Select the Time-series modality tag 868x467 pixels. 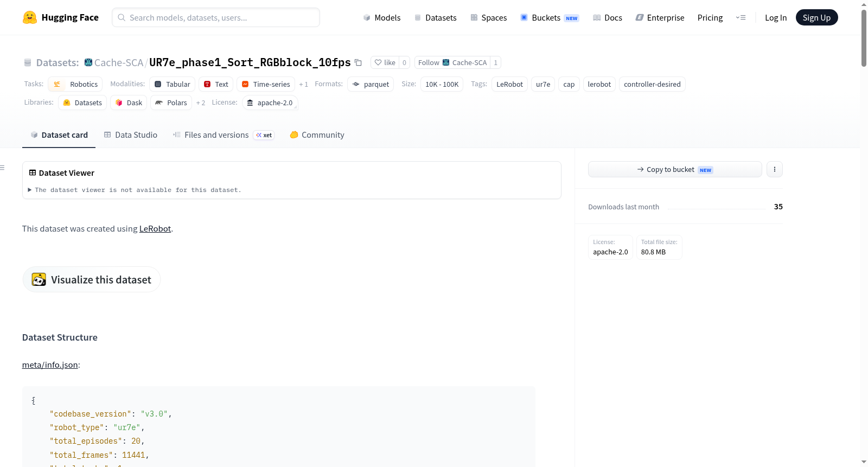(x=266, y=84)
